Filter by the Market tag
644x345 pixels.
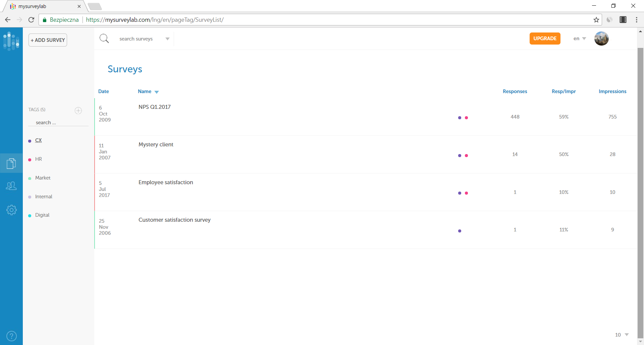[x=43, y=178]
